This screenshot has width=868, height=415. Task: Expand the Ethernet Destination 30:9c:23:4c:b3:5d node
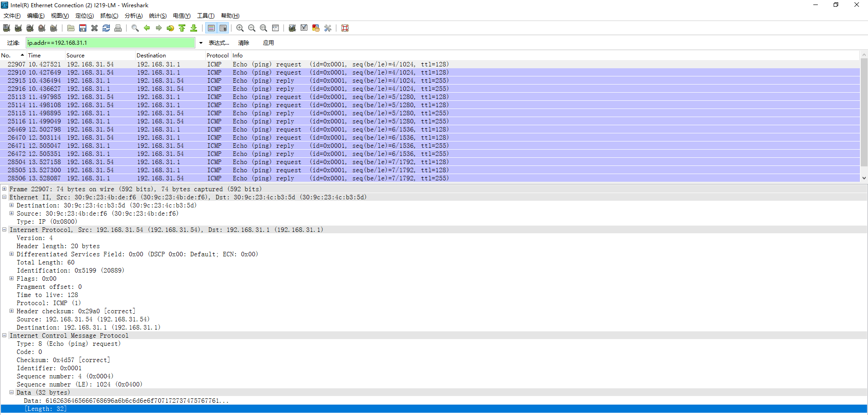click(x=12, y=205)
